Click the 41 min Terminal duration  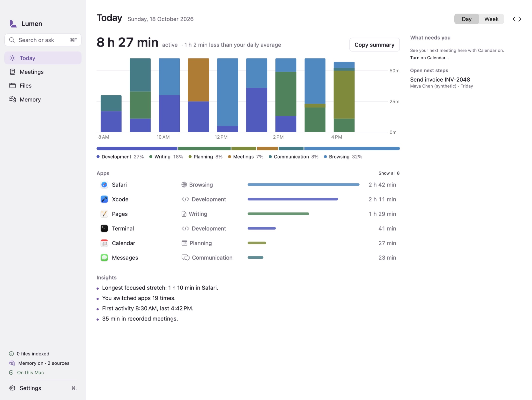(387, 228)
